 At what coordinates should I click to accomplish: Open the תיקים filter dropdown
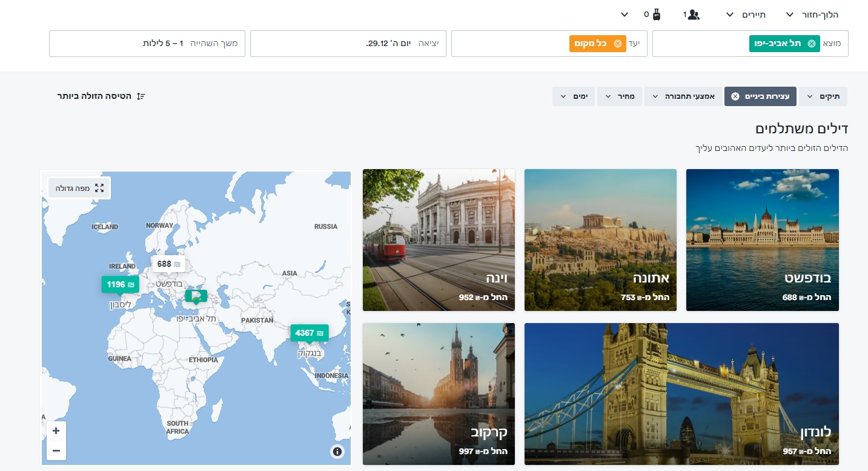823,96
